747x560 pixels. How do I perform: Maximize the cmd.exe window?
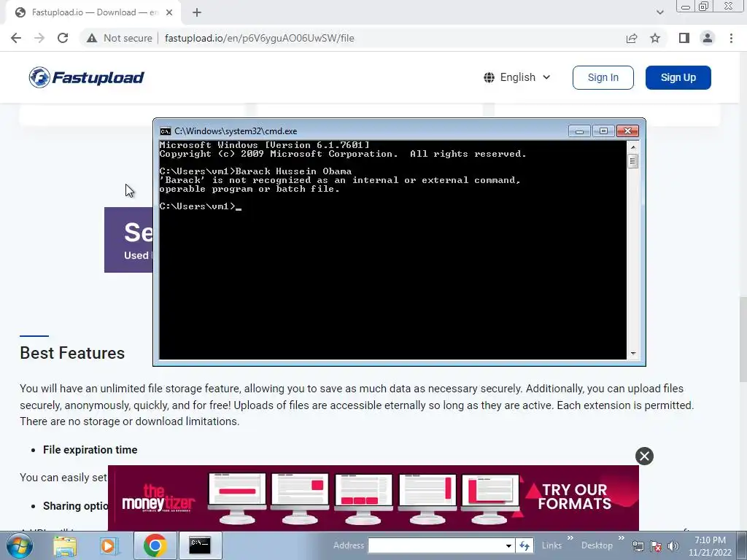[x=603, y=131]
